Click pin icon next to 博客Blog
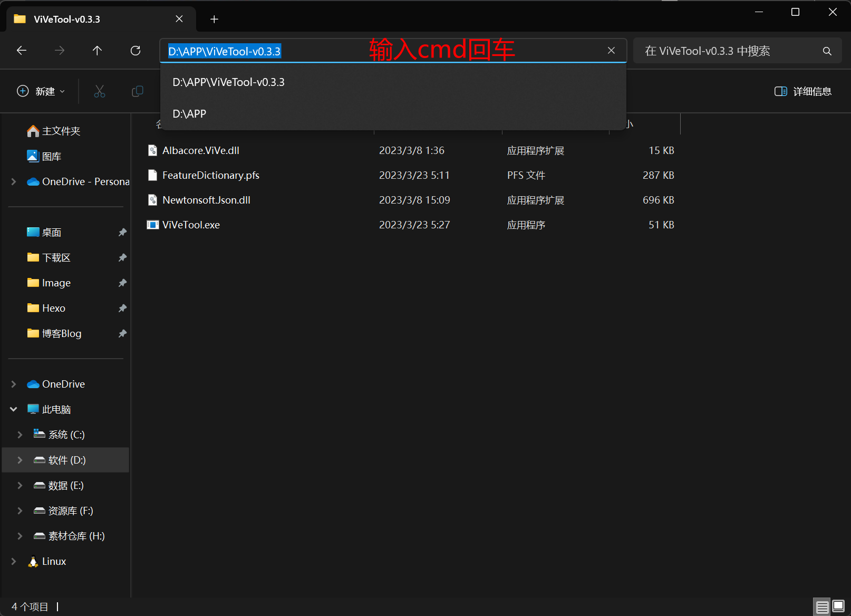This screenshot has width=851, height=616. tap(122, 333)
